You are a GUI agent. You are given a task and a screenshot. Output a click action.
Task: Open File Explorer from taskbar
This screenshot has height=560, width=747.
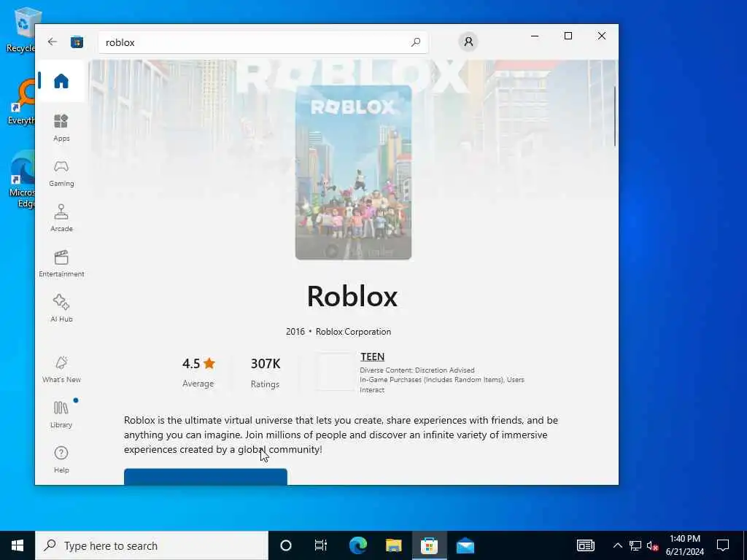[x=393, y=545]
